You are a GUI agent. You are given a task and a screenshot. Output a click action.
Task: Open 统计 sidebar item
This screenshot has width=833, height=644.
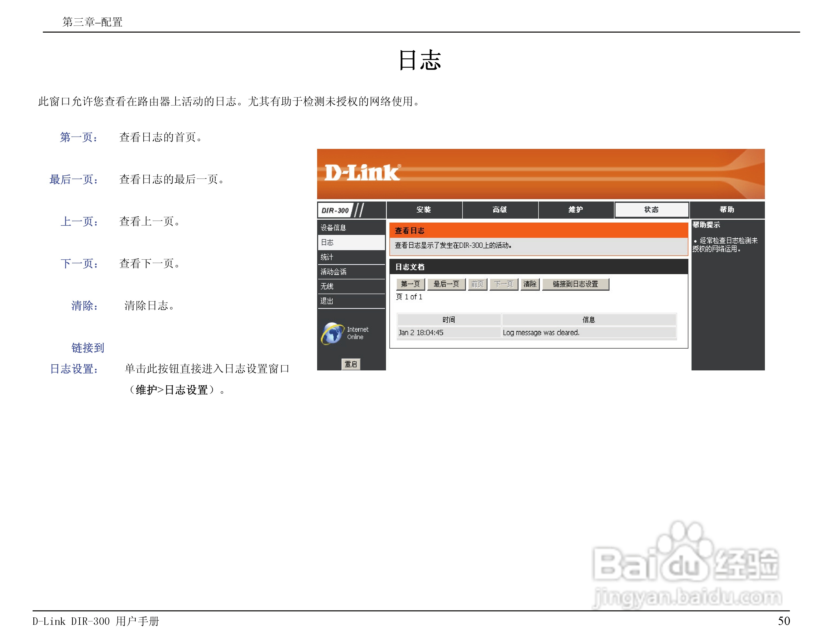[x=327, y=257]
